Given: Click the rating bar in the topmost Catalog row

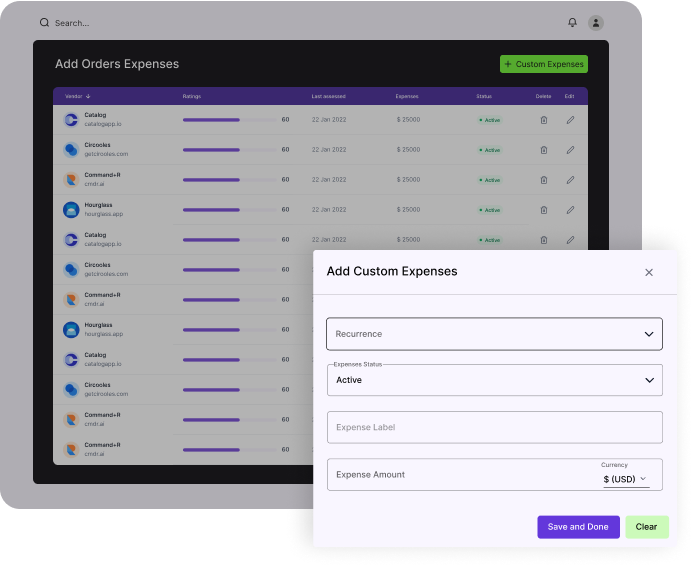Looking at the screenshot, I should coord(229,120).
